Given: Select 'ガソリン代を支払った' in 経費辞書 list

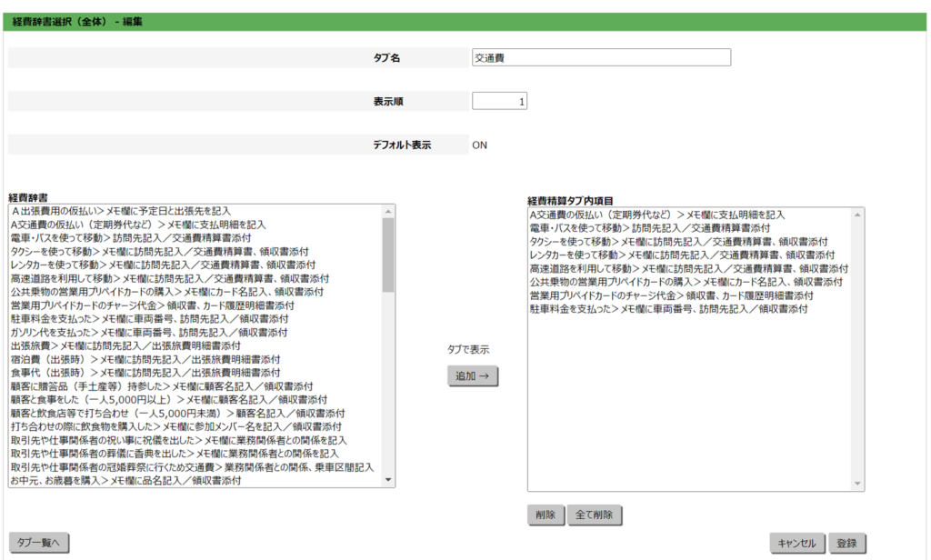Looking at the screenshot, I should coord(196,333).
